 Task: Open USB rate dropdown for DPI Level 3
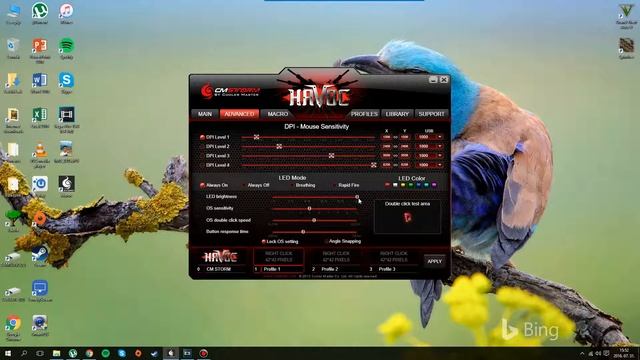tap(440, 156)
